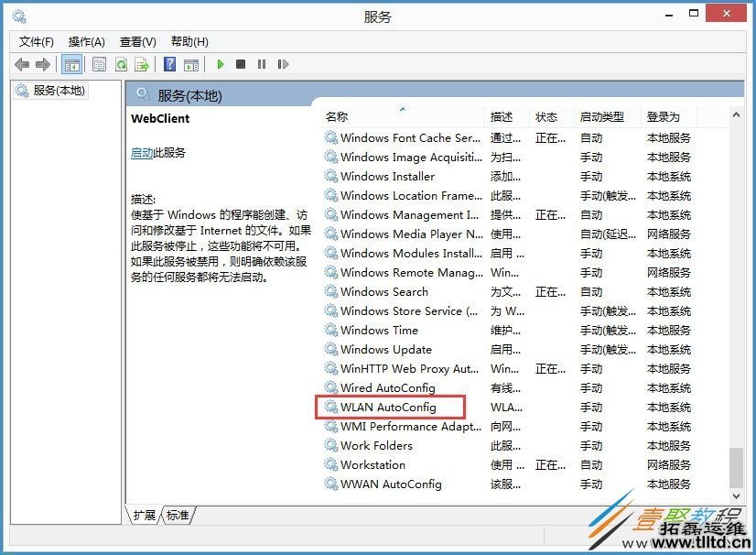Image resolution: width=756 pixels, height=555 pixels.
Task: Open Properties using the toolbar icon
Action: (x=99, y=64)
